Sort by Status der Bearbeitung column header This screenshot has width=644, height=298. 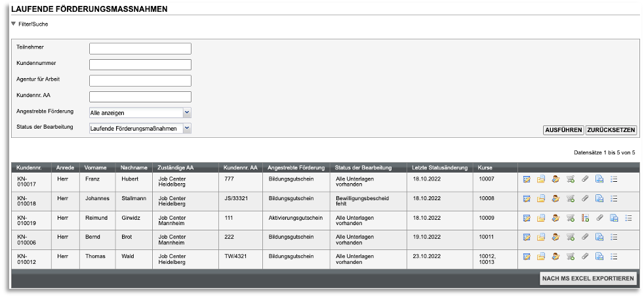(x=363, y=167)
